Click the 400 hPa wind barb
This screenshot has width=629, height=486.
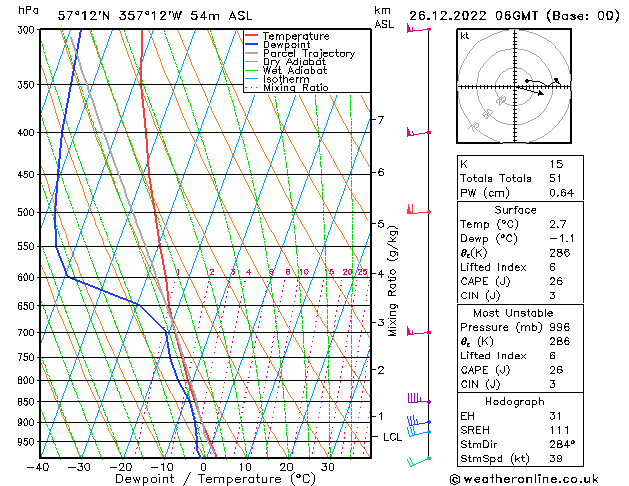[x=418, y=132]
